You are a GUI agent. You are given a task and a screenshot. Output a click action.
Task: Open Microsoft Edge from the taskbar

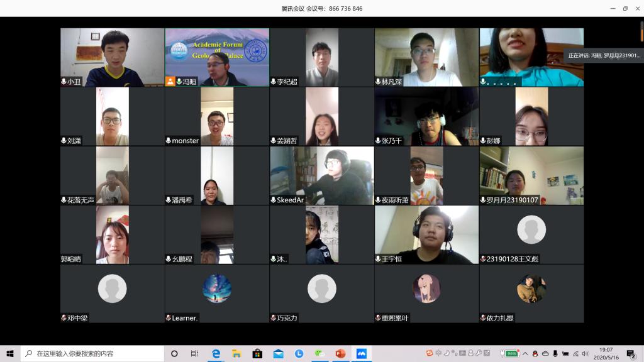click(x=216, y=353)
